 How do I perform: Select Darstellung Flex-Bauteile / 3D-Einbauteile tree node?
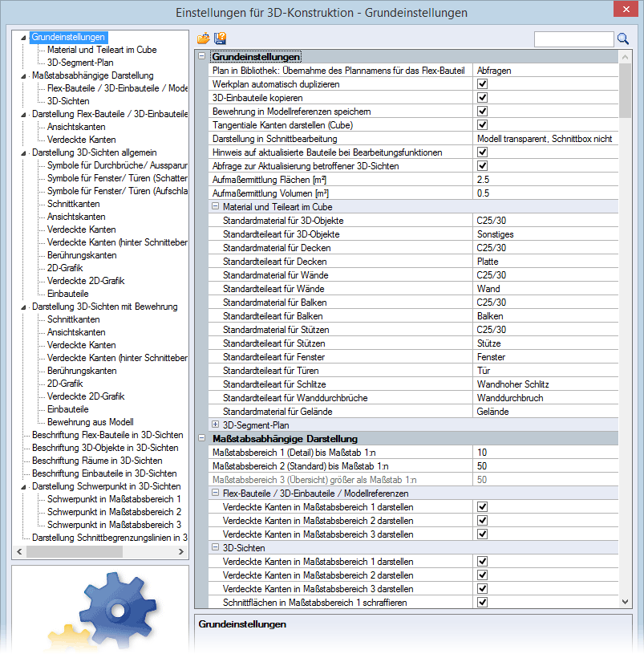[x=110, y=114]
